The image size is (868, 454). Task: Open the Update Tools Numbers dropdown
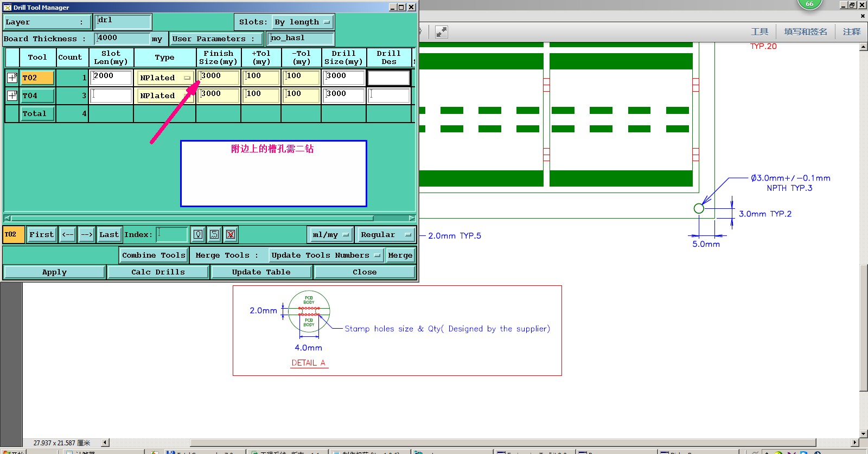point(326,255)
